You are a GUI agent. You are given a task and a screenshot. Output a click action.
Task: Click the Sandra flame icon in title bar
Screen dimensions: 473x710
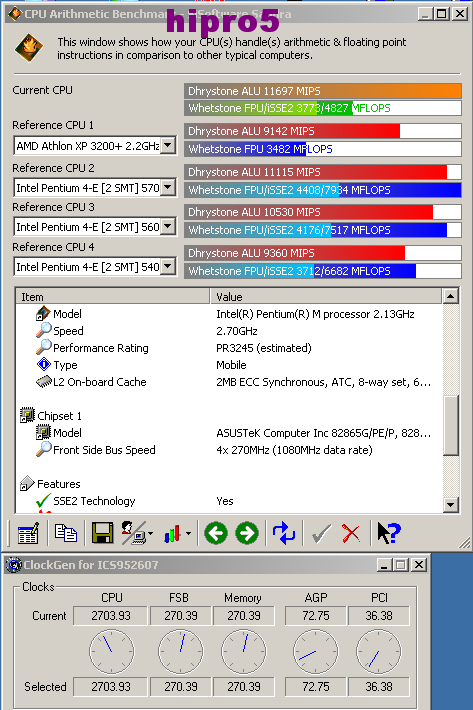(x=14, y=14)
